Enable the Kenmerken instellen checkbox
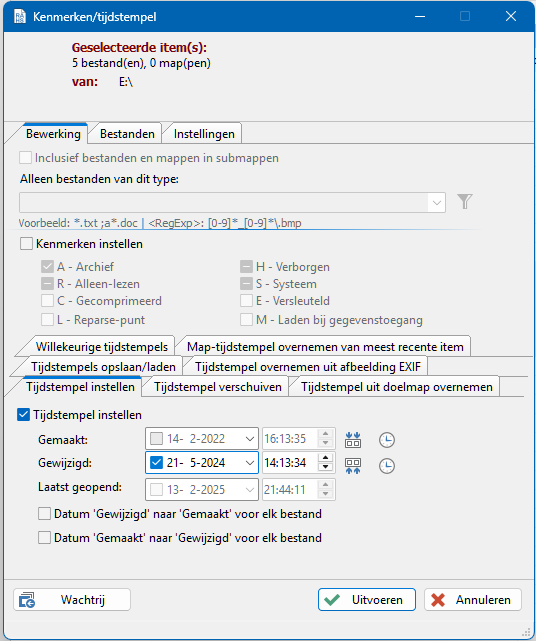The height and width of the screenshot is (641, 536). click(26, 244)
